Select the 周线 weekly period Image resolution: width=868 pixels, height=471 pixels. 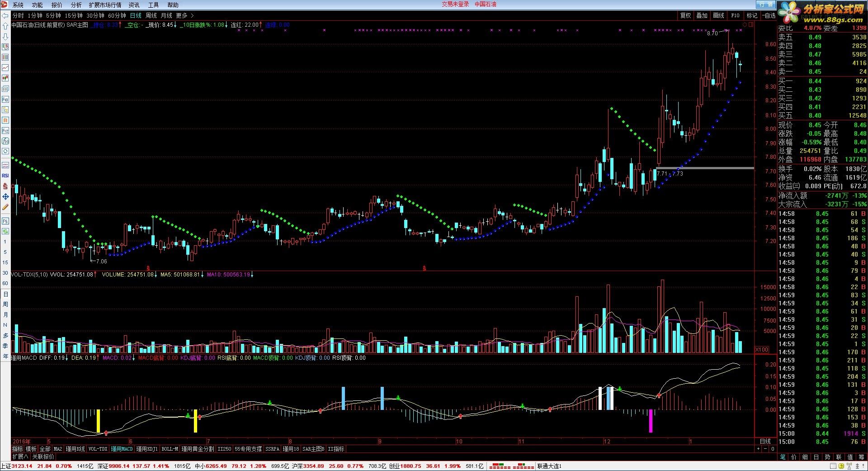coord(151,15)
